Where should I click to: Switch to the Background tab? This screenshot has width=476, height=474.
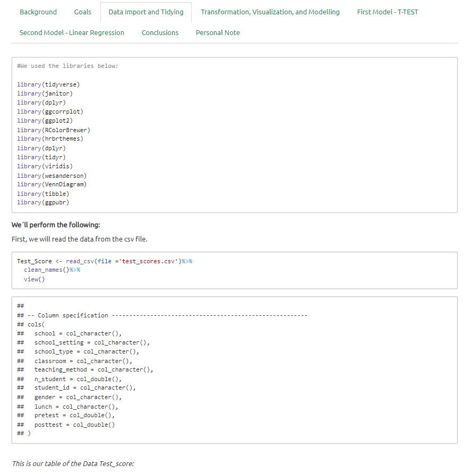38,11
